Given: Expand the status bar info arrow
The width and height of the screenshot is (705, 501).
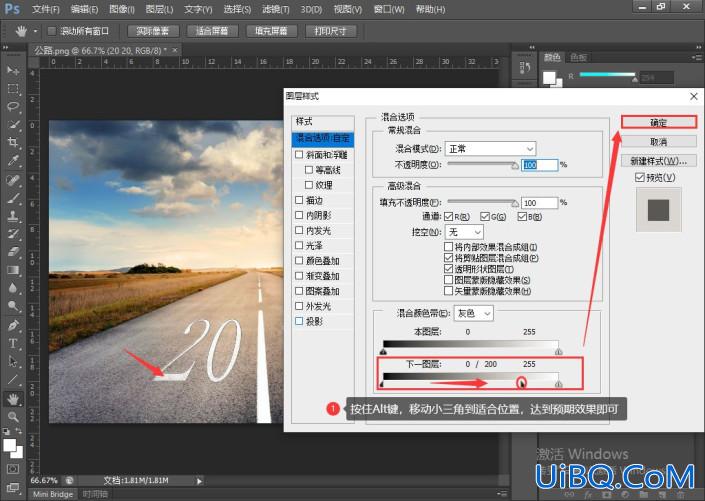Looking at the screenshot, I should click(x=199, y=481).
